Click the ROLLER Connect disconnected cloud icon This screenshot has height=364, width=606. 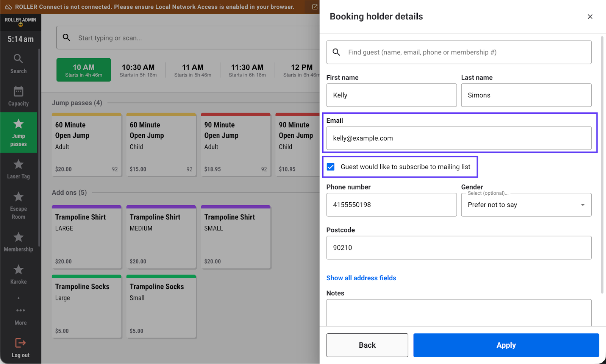[x=8, y=7]
